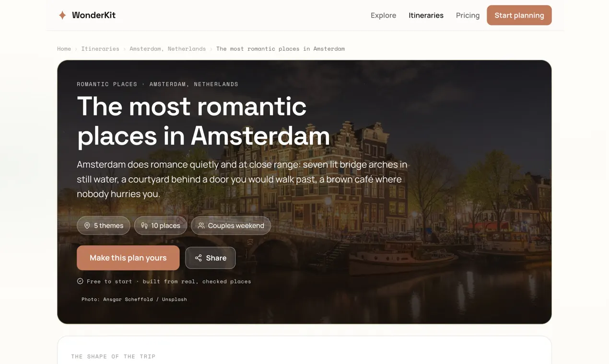Image resolution: width=609 pixels, height=364 pixels.
Task: Click the '10 places' chip text
Action: 165,226
